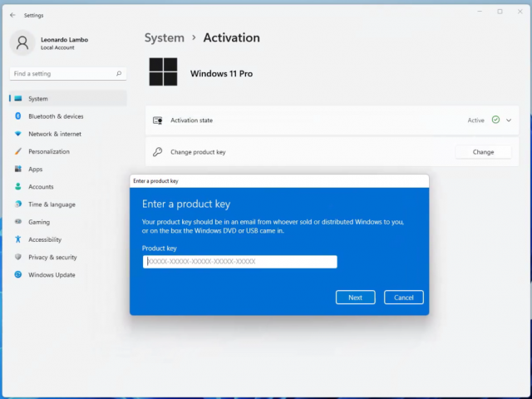Open Gaming settings
532x399 pixels.
(39, 222)
